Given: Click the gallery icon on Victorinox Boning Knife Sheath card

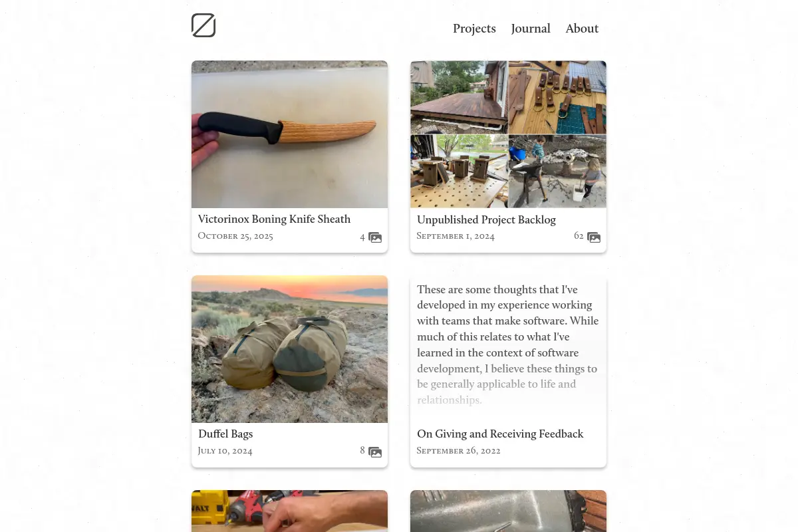Looking at the screenshot, I should [x=375, y=237].
